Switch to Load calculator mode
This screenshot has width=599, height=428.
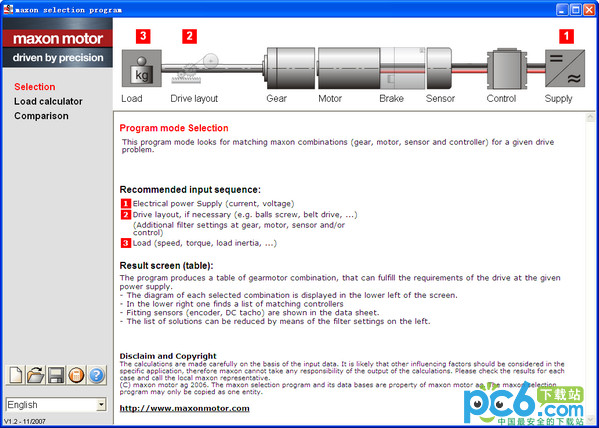48,101
